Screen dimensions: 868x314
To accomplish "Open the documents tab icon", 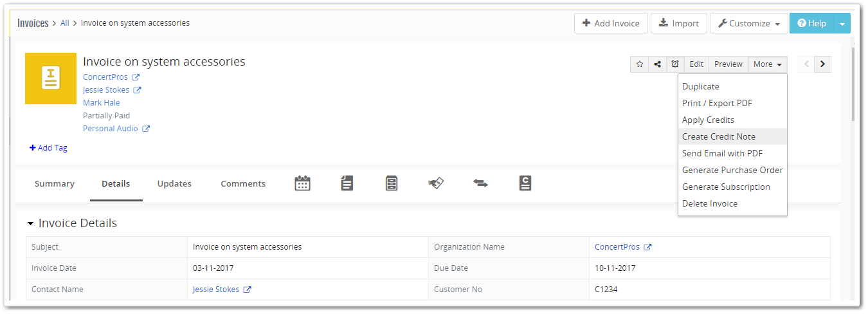I will [347, 183].
